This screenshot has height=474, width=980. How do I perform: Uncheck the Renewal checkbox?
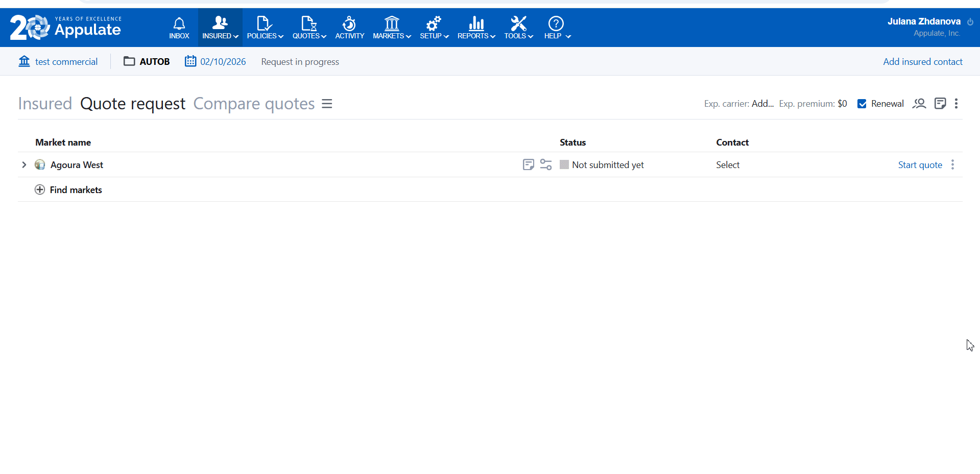[862, 104]
